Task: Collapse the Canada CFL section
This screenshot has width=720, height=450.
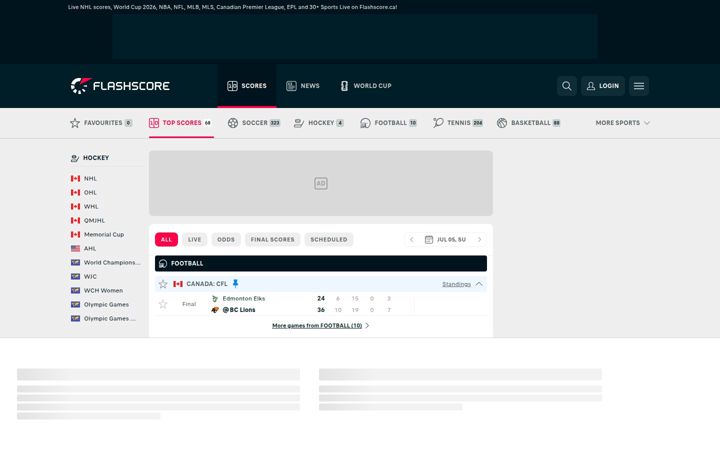Action: tap(479, 284)
